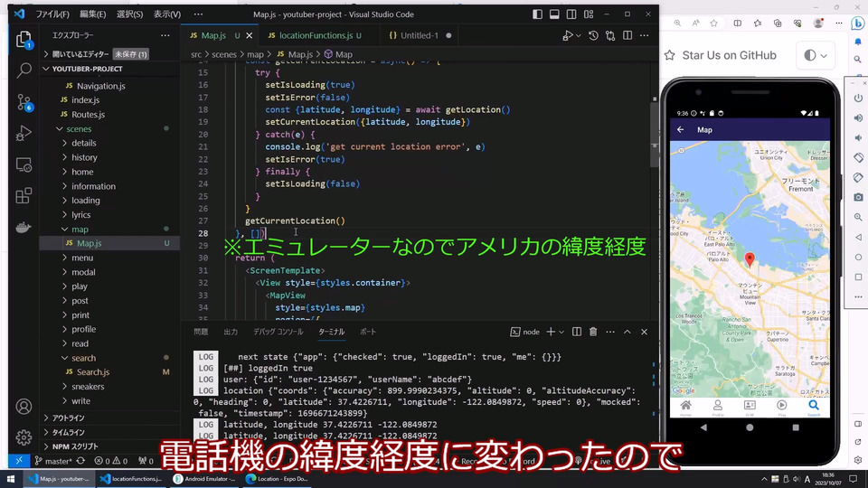868x488 pixels.
Task: Click the master branch in status bar
Action: click(53, 461)
